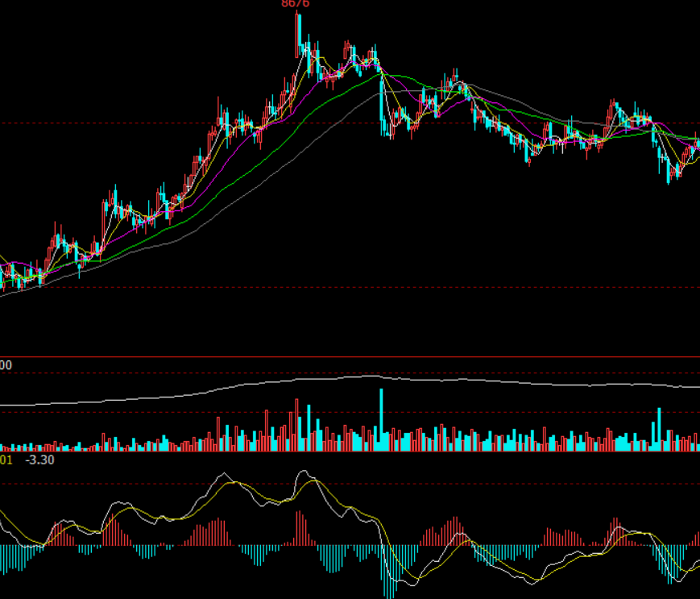Click the highest white MACD line peak
This screenshot has width=700, height=599.
click(303, 472)
